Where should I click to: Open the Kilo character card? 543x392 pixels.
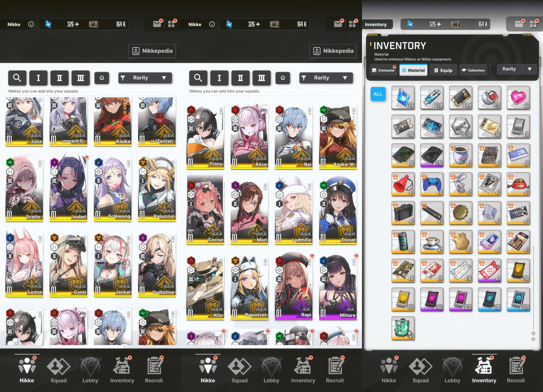point(205,288)
